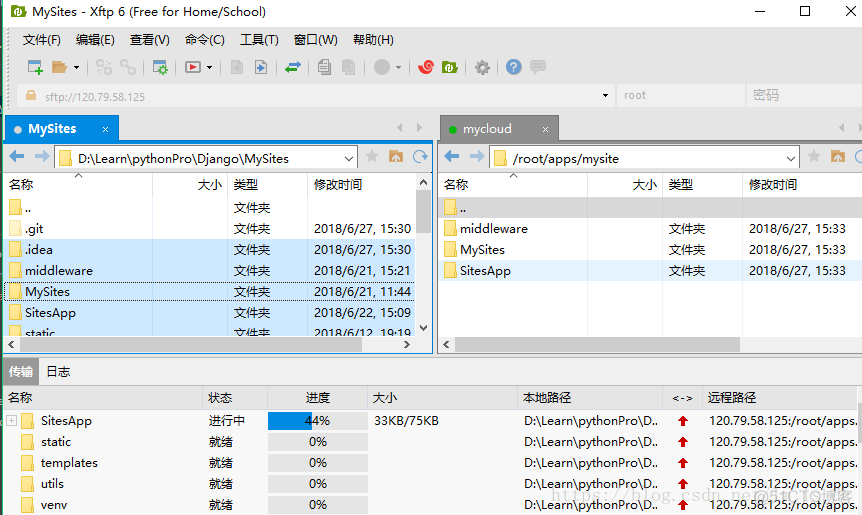Click the remote pane home folder icon
862x515 pixels.
click(x=838, y=157)
